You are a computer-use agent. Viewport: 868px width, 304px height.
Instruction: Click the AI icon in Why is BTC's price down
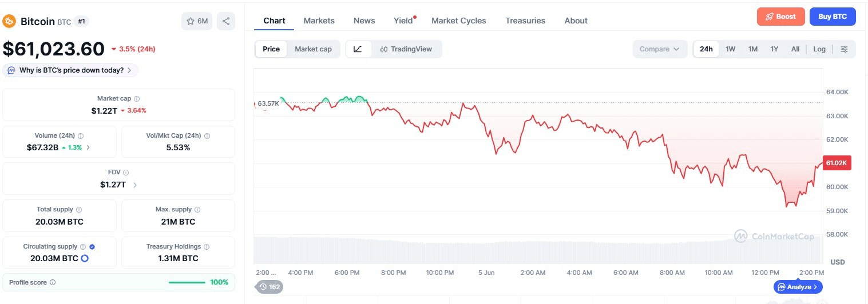[x=11, y=70]
